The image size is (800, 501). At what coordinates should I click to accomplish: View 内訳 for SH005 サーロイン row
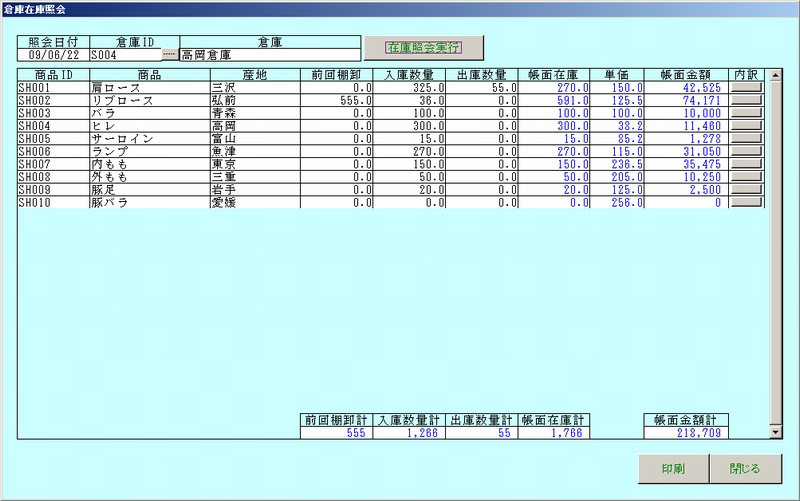click(746, 139)
